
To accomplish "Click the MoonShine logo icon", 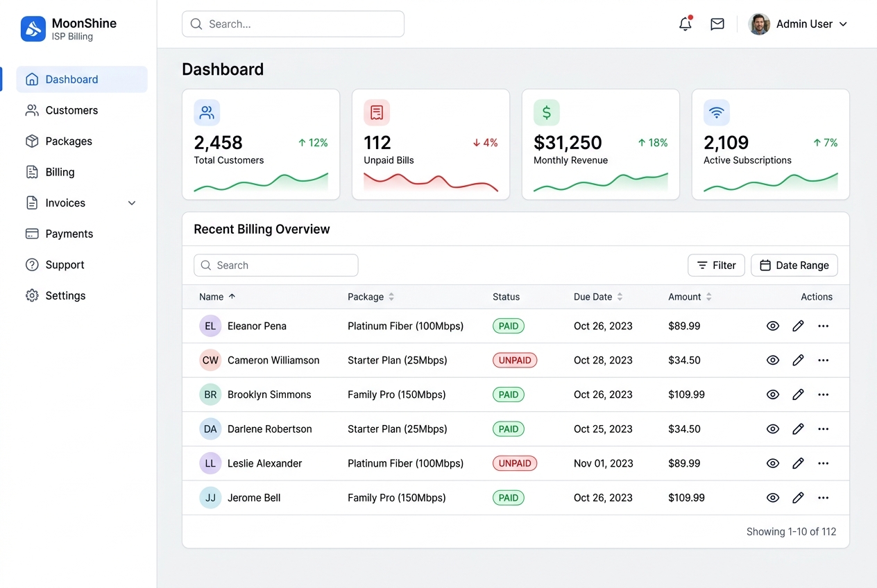I will pos(33,29).
